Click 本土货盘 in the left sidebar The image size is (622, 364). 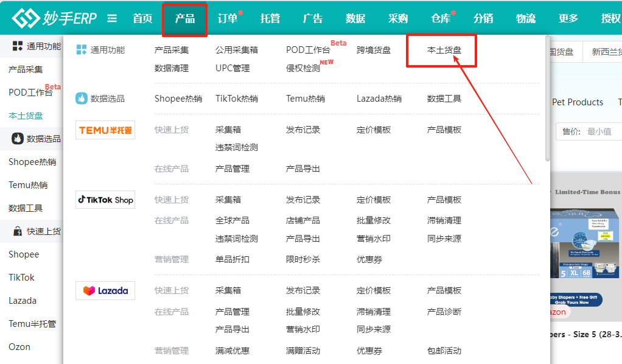pos(26,116)
